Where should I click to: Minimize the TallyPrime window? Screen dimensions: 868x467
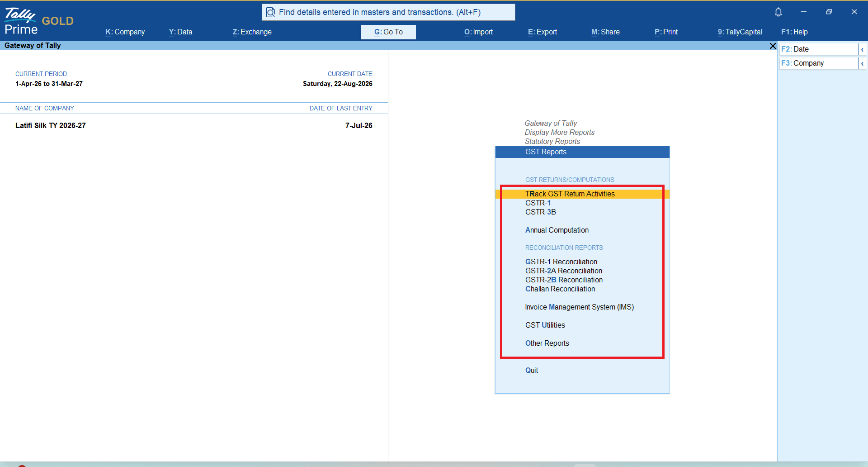click(x=803, y=12)
